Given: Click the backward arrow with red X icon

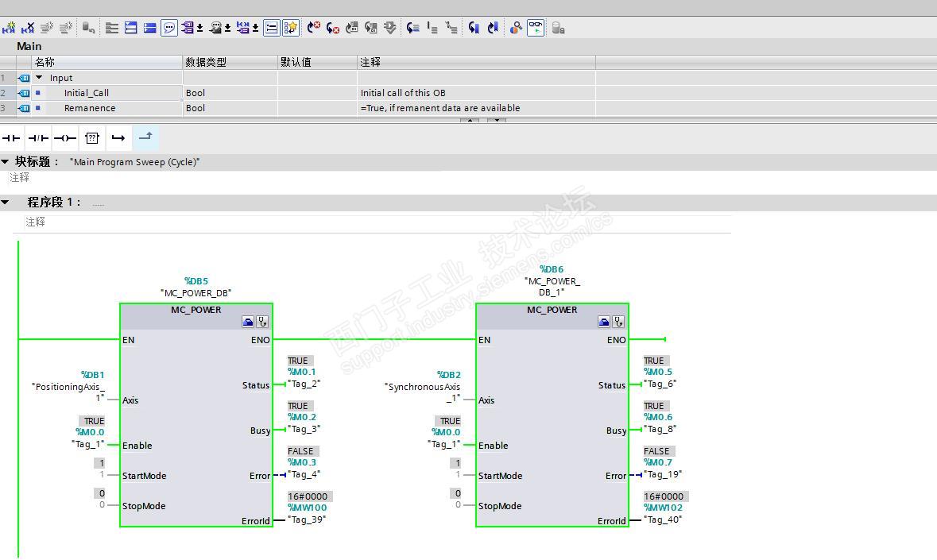Looking at the screenshot, I should coord(333,28).
